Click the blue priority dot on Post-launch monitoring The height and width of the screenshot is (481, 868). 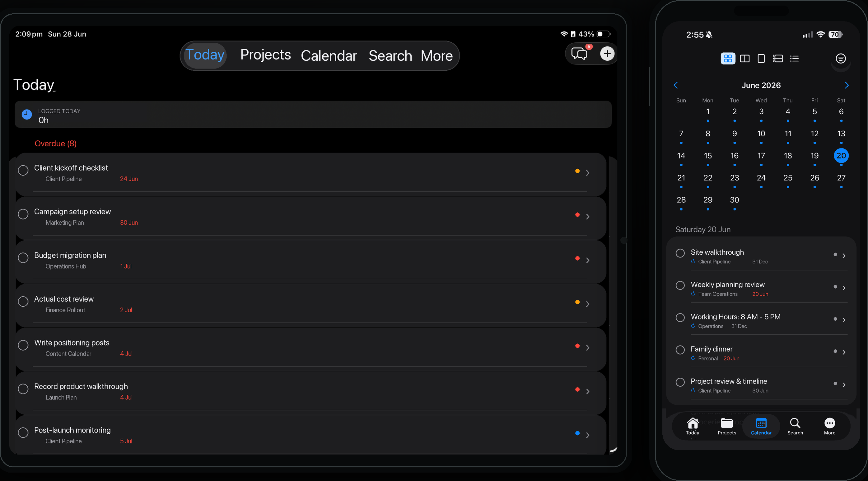tap(577, 433)
